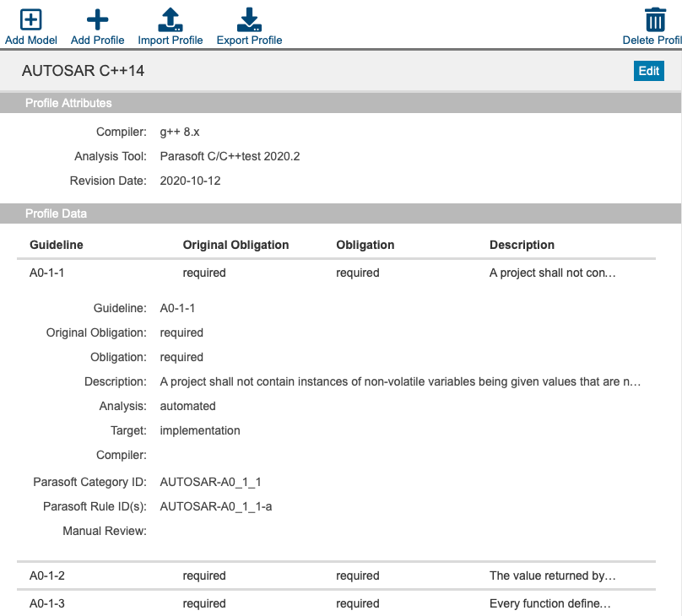Select the Target value implementation
682x616 pixels.
coord(200,430)
